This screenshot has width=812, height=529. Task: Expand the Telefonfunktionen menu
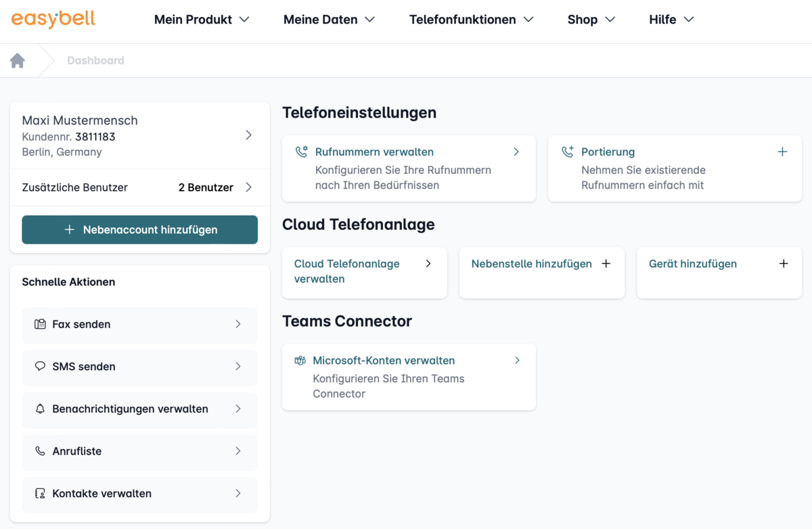click(471, 20)
